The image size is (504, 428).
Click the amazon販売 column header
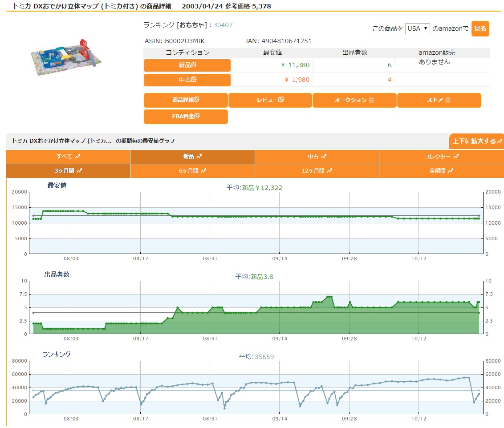coord(436,52)
